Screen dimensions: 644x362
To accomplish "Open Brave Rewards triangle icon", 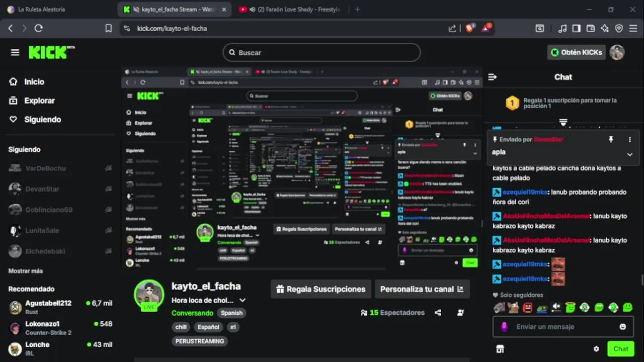I will [487, 28].
